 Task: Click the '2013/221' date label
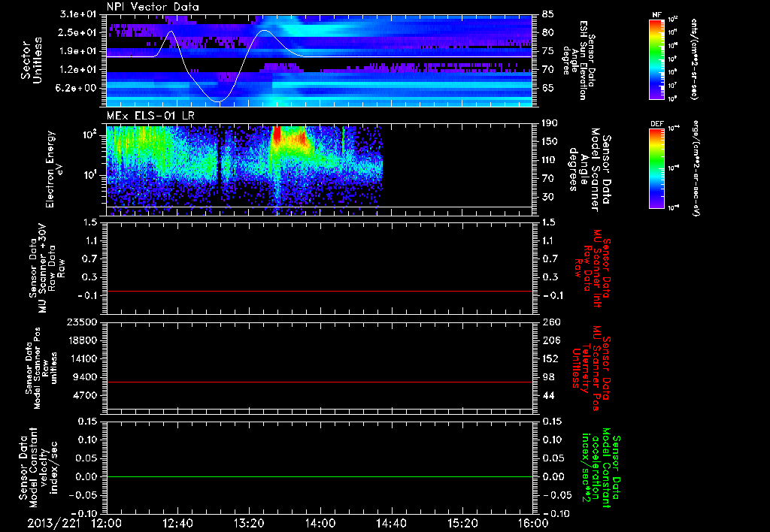53,523
